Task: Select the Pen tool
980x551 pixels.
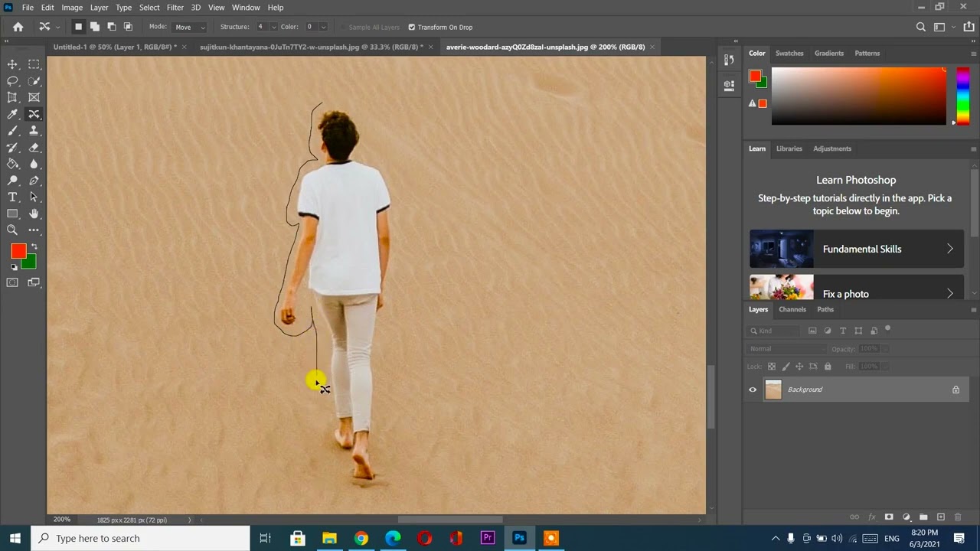Action: 34,181
